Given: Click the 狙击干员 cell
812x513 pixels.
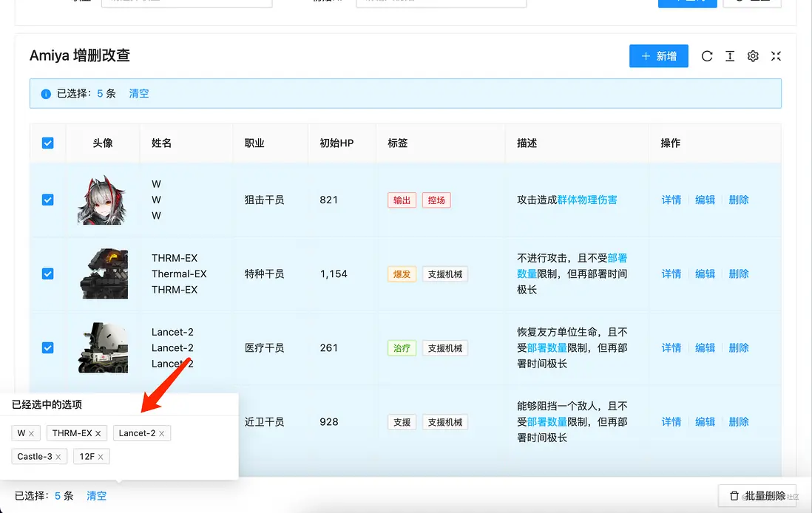Looking at the screenshot, I should [264, 200].
